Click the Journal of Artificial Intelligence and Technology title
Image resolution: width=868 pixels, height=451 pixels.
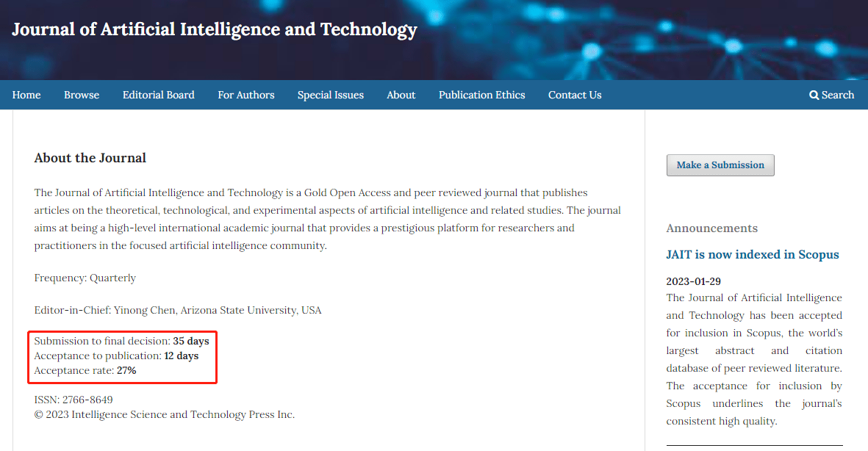click(214, 29)
